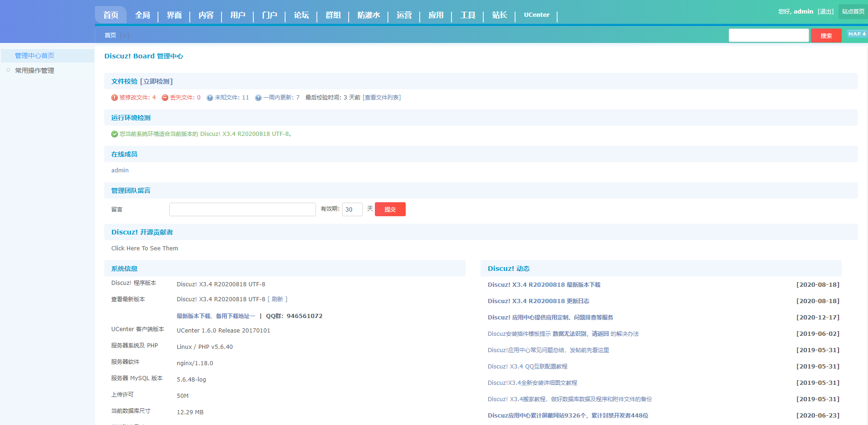Click the updated-within-a-week question icon
The height and width of the screenshot is (425, 868).
tap(258, 98)
